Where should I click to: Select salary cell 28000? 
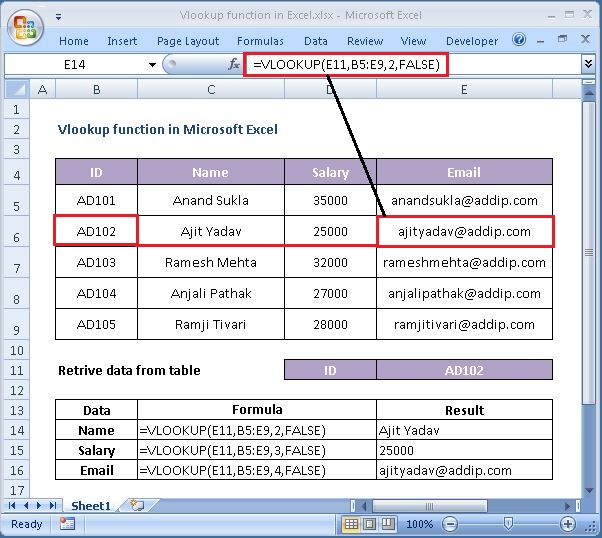(330, 324)
